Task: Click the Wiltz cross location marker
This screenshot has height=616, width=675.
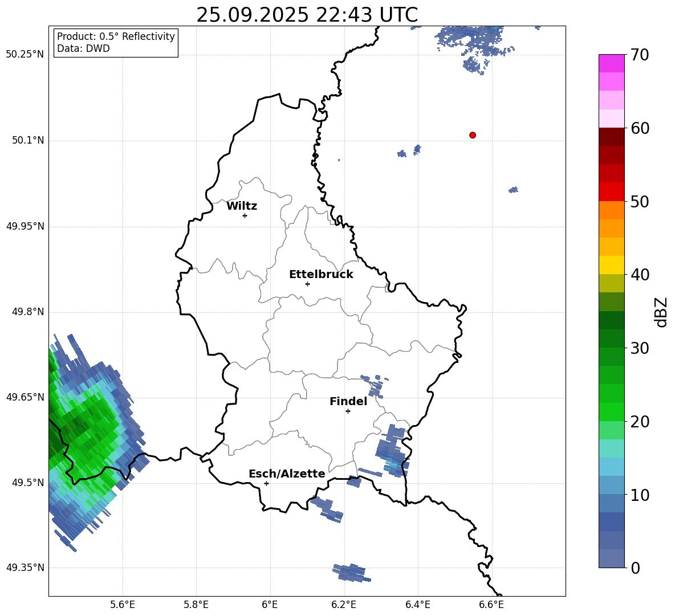Action: (x=245, y=216)
